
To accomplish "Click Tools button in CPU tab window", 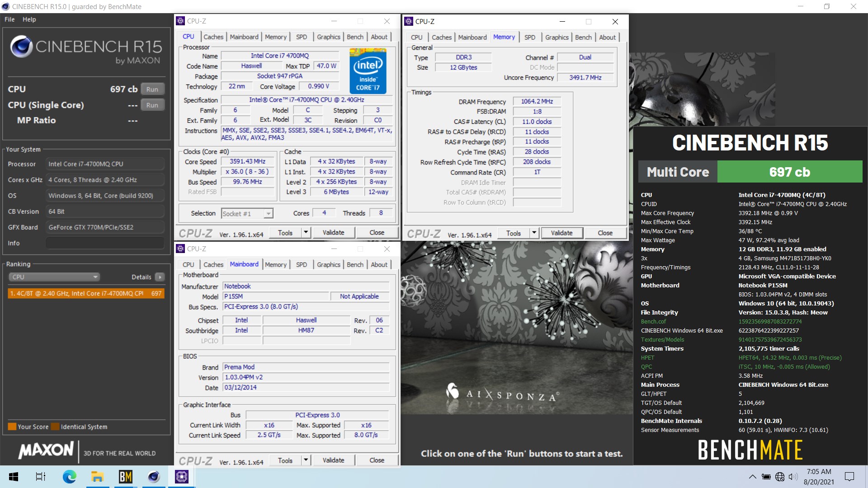I will point(285,232).
